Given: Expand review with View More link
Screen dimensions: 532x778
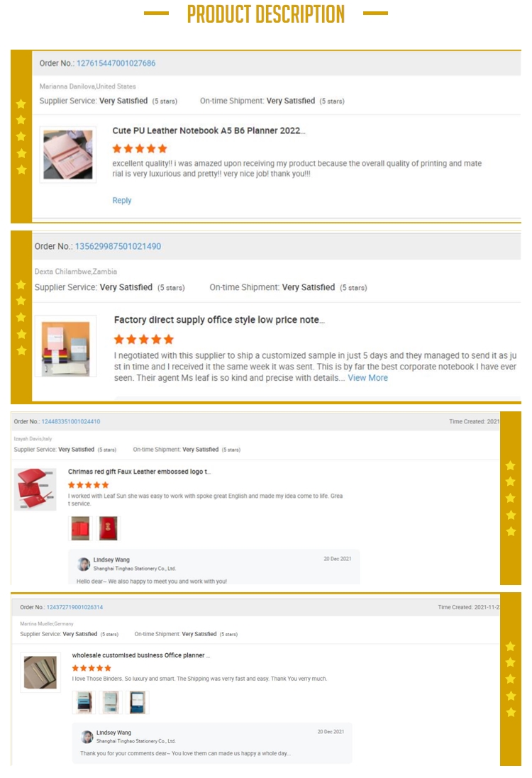Looking at the screenshot, I should (x=367, y=378).
